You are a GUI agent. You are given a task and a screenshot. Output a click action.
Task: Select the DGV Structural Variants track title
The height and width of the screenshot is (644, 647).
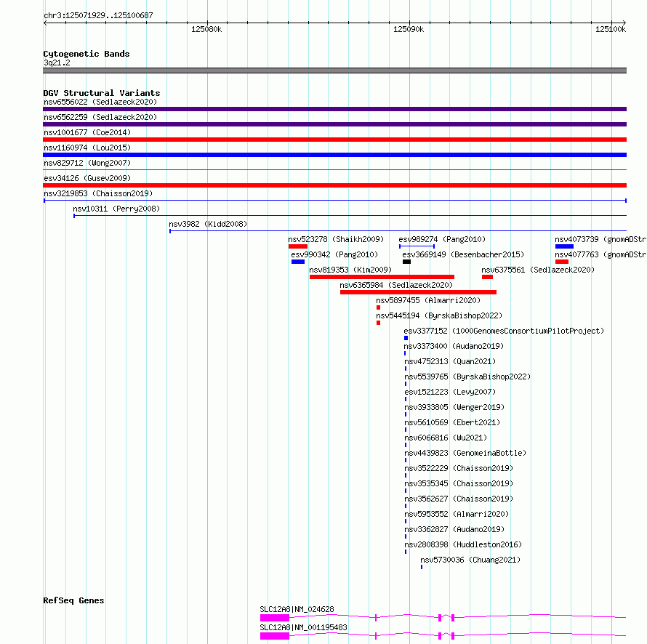[102, 93]
